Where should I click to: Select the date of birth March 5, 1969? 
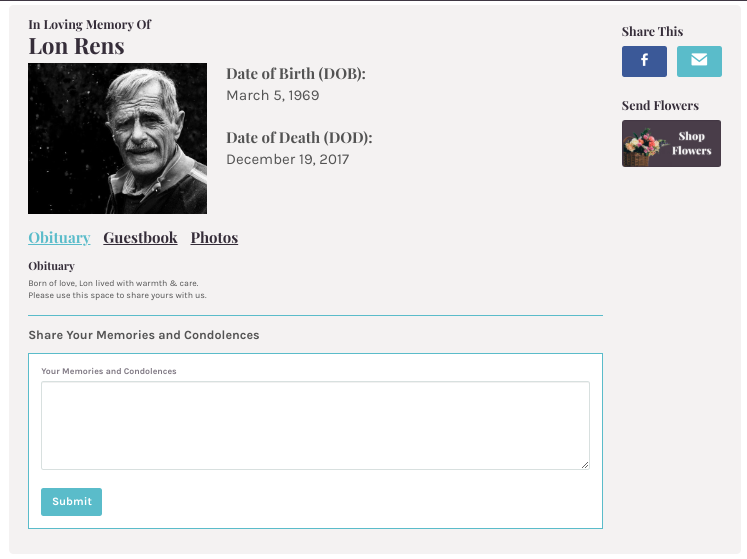pyautogui.click(x=273, y=95)
